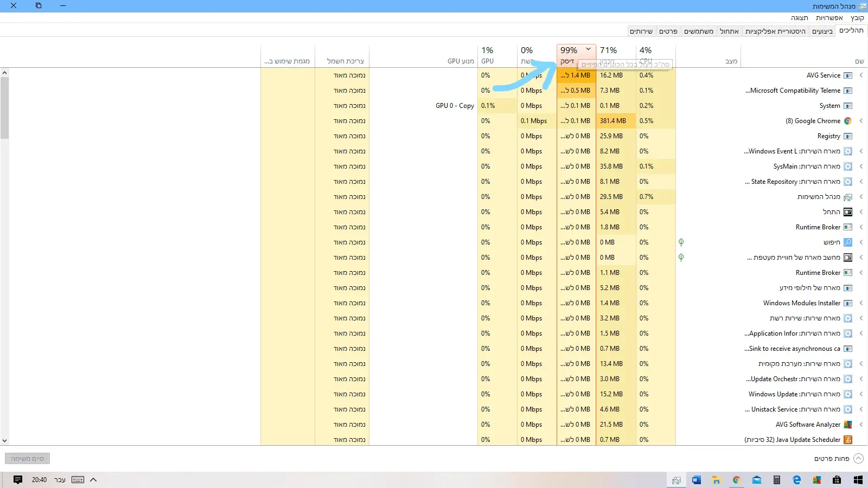Viewport: 868px width, 488px height.
Task: Click the Java Update Scheduler icon
Action: tap(847, 440)
